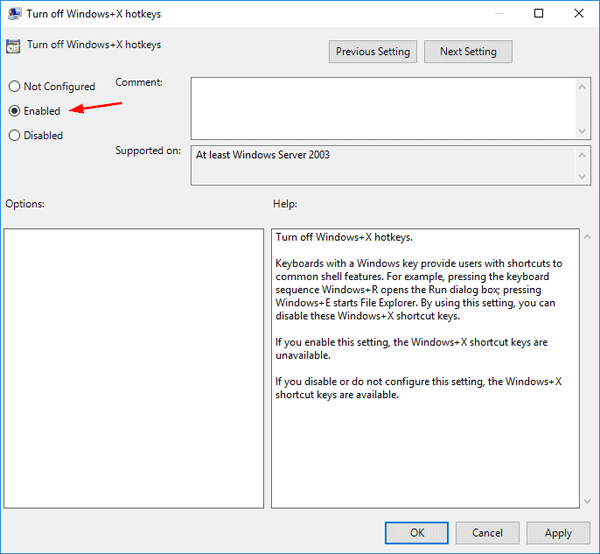Image resolution: width=600 pixels, height=554 pixels.
Task: Click the setting icon beside the policy heading
Action: (x=13, y=46)
